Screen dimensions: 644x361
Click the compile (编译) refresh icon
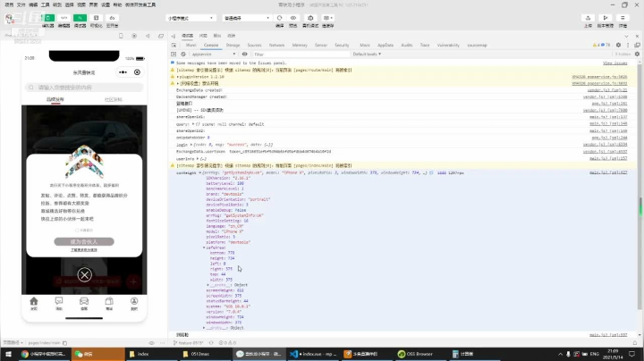(x=280, y=18)
